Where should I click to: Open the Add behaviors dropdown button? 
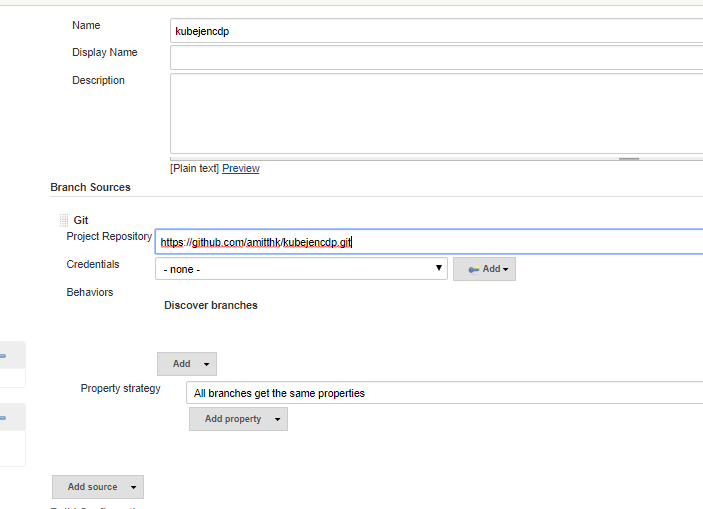(187, 364)
